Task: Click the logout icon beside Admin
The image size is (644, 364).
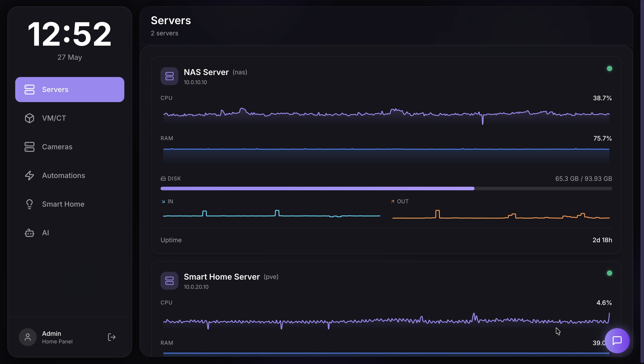Action: pos(112,337)
